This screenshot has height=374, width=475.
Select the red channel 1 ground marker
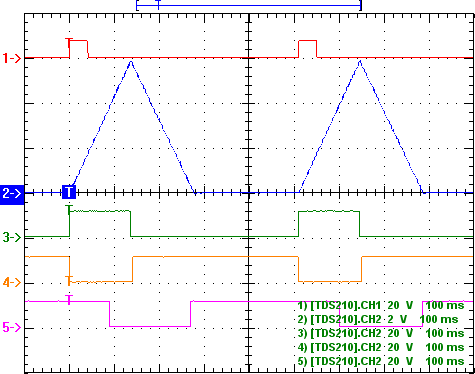pyautogui.click(x=12, y=58)
